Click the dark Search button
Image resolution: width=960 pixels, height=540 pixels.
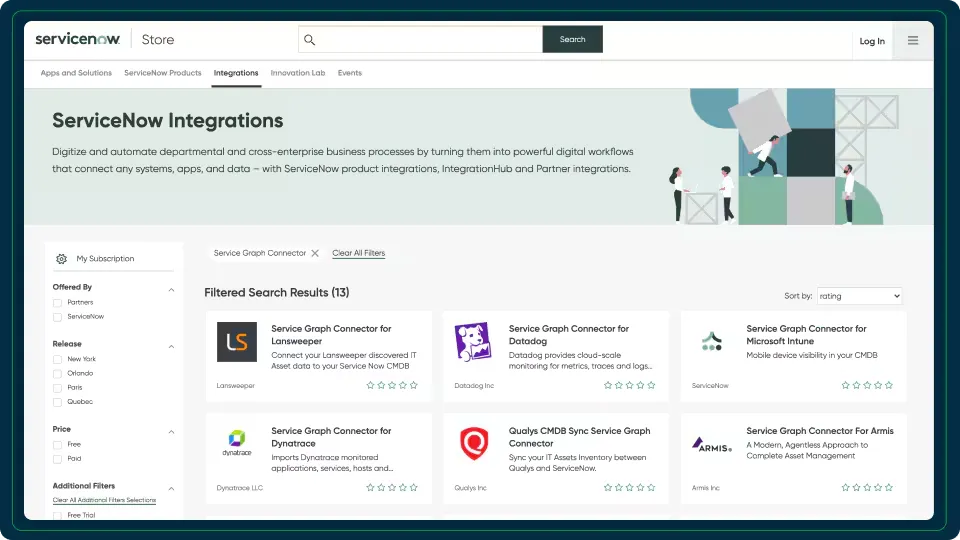tap(572, 39)
